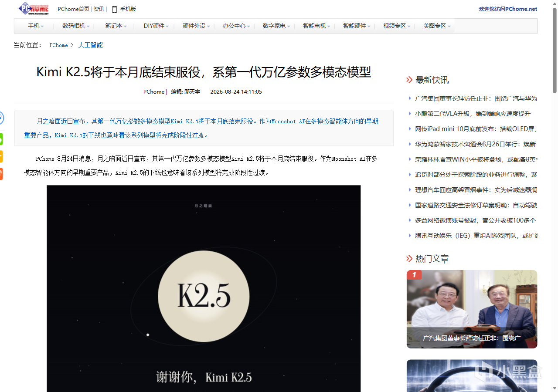The width and height of the screenshot is (558, 392).
Task: Click the yellow star share icon
Action: pos(1,156)
